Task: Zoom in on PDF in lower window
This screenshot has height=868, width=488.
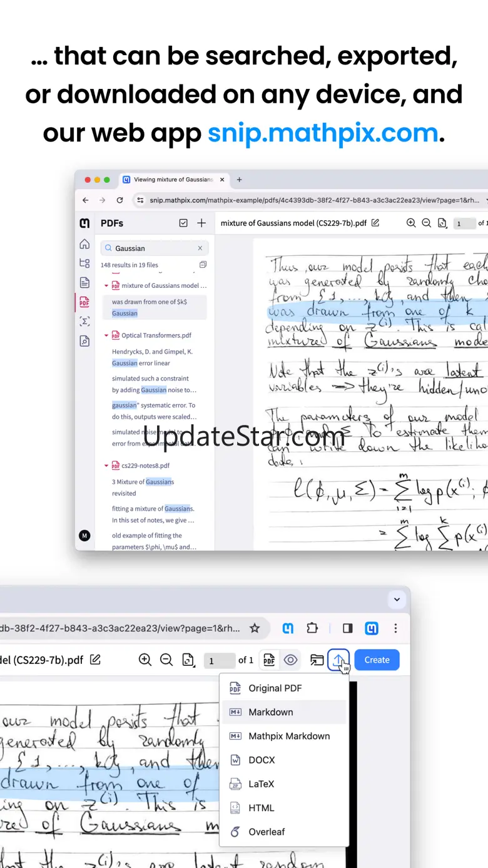Action: point(145,660)
